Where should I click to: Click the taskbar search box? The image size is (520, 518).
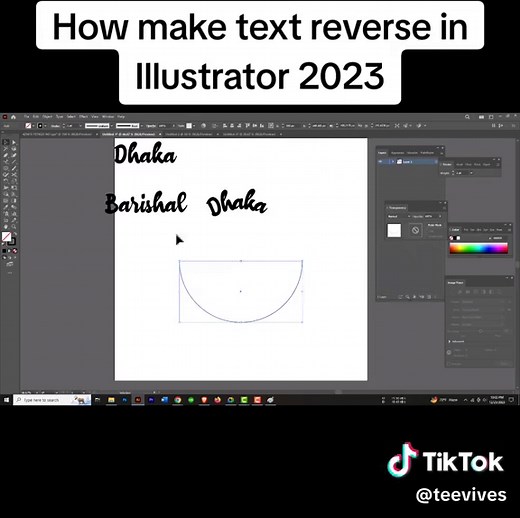pos(52,400)
